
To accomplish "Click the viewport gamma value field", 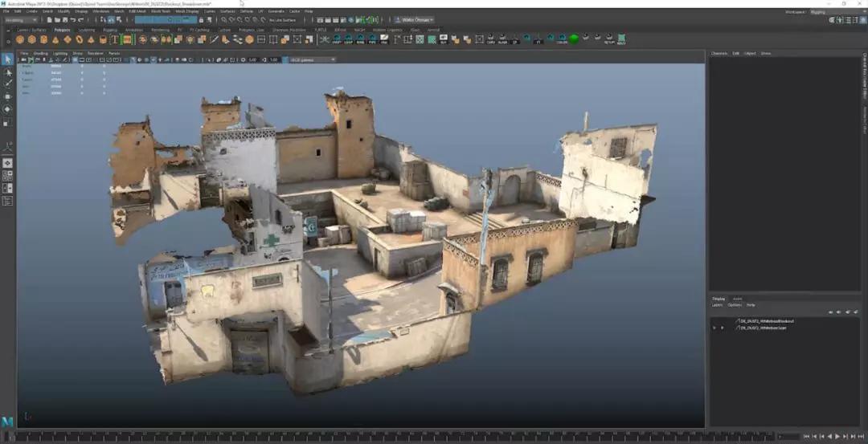I will [273, 59].
